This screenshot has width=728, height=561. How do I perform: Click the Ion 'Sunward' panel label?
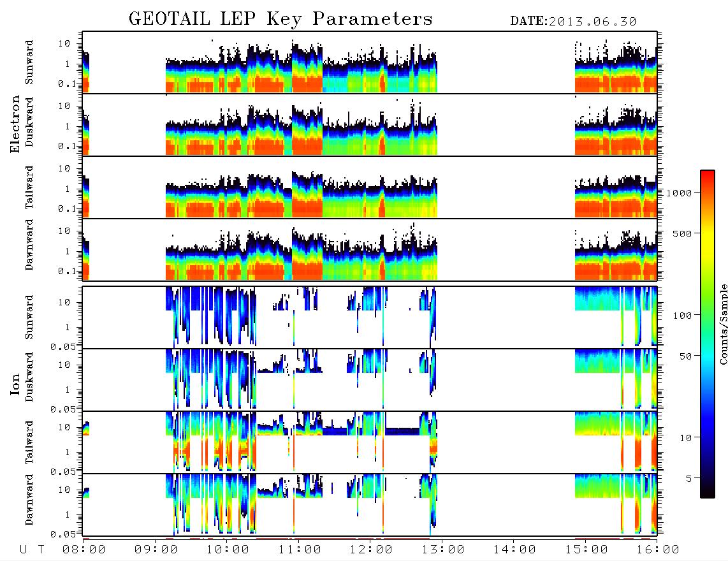[x=29, y=317]
